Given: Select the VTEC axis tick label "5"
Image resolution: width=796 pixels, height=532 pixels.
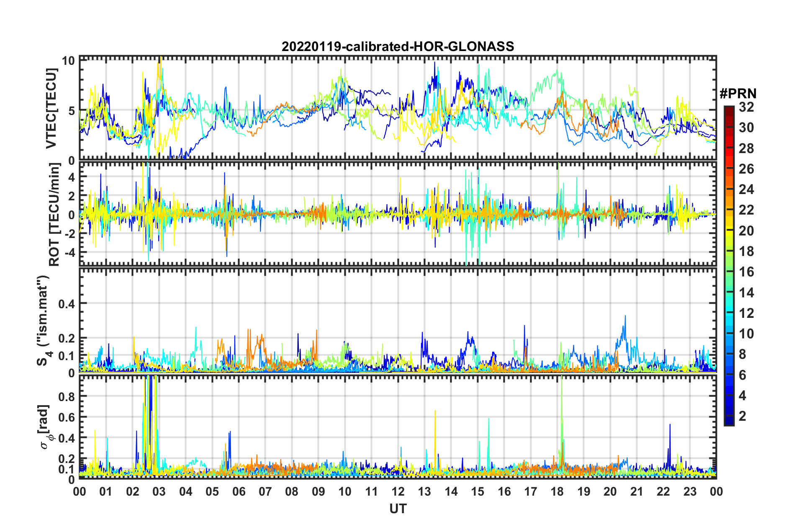Looking at the screenshot, I should click(x=72, y=111).
